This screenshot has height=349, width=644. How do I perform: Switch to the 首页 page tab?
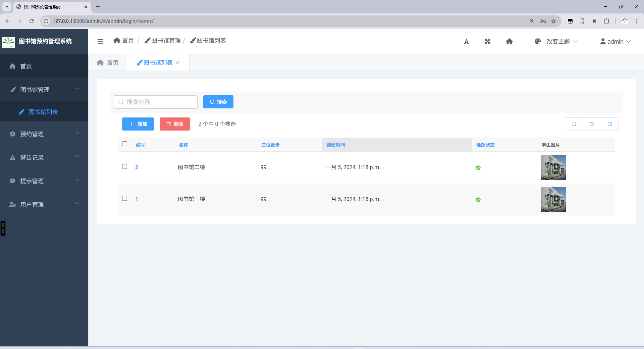click(108, 62)
